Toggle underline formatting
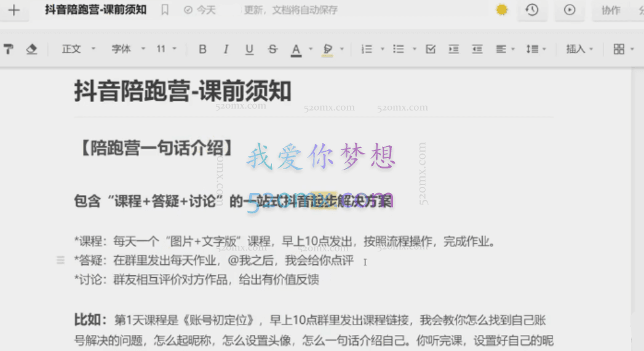The image size is (644, 351). click(x=249, y=49)
